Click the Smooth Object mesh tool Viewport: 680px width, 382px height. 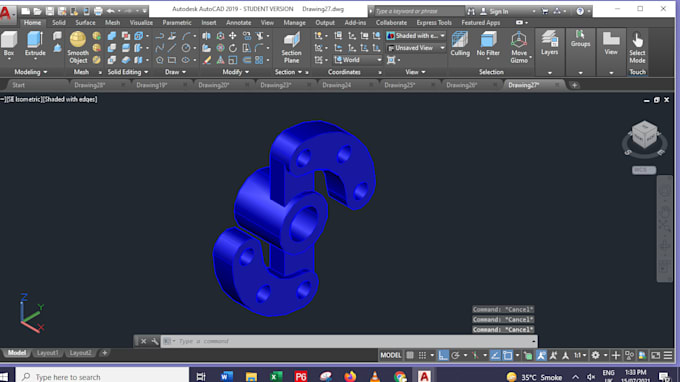click(78, 48)
